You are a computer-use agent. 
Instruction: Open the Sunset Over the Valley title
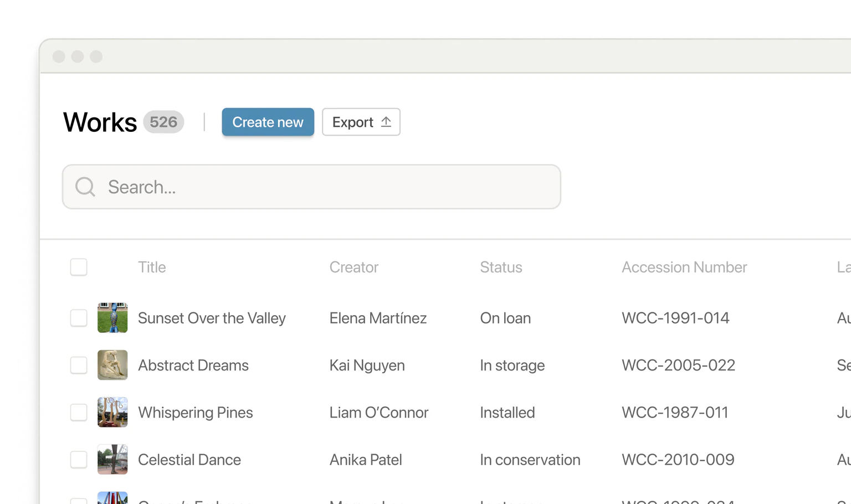(212, 318)
